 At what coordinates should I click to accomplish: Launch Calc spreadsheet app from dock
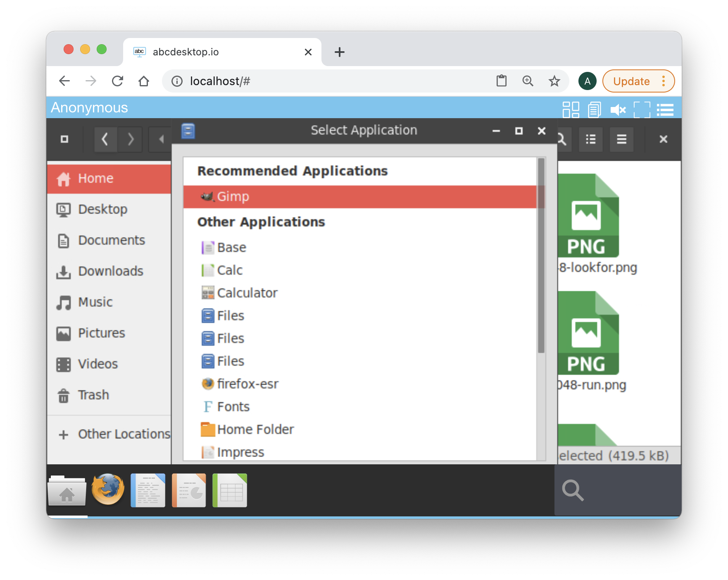[x=230, y=490]
